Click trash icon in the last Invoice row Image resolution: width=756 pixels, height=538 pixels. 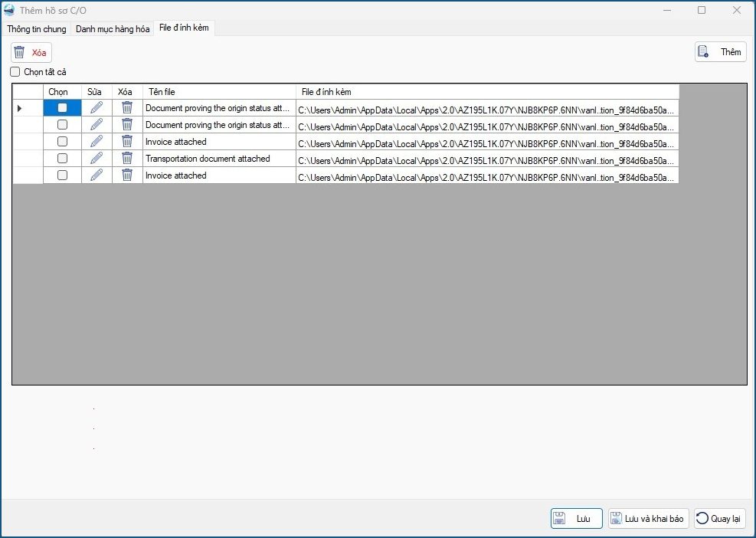(x=127, y=176)
